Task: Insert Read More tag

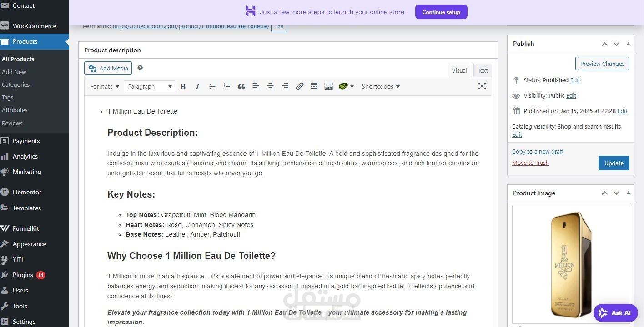Action: click(x=314, y=86)
